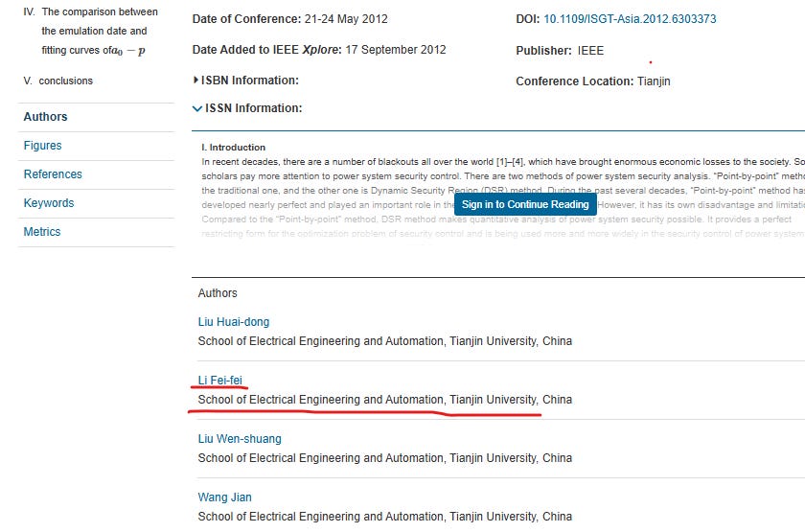Click Liu Wen-shuang's affiliation text
805x532 pixels.
pos(385,458)
